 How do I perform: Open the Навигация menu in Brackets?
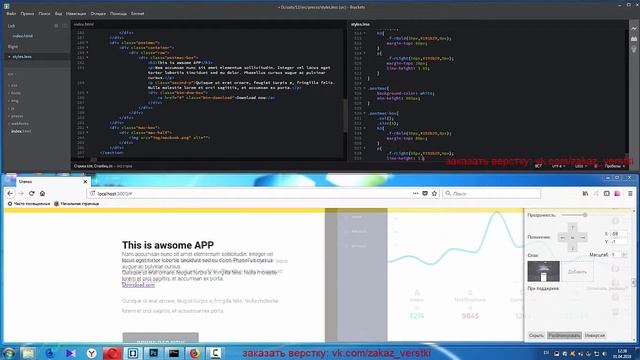coord(76,13)
